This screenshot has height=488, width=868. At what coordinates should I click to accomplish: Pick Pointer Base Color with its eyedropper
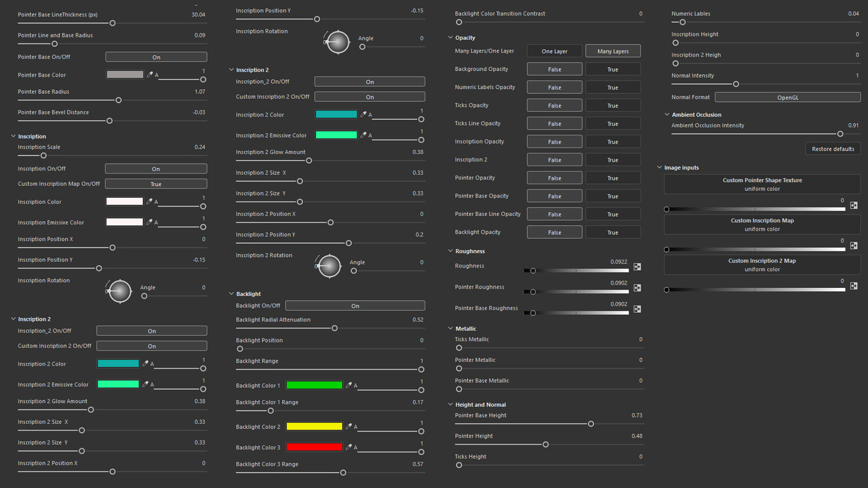click(150, 75)
